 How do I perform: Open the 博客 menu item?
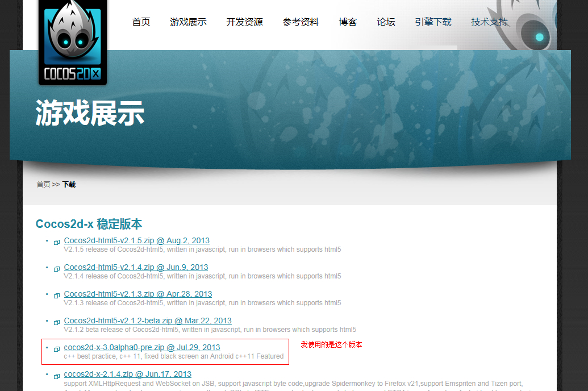(348, 22)
